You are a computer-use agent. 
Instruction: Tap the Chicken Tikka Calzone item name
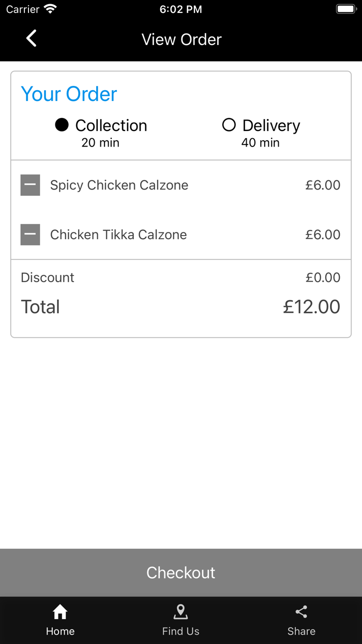118,235
